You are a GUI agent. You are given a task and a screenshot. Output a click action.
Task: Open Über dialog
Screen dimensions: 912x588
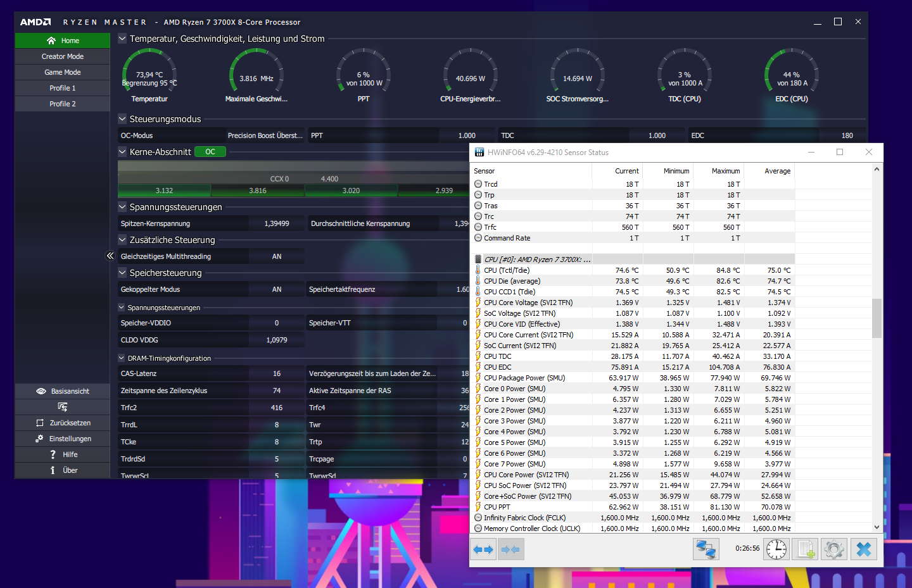(x=63, y=470)
